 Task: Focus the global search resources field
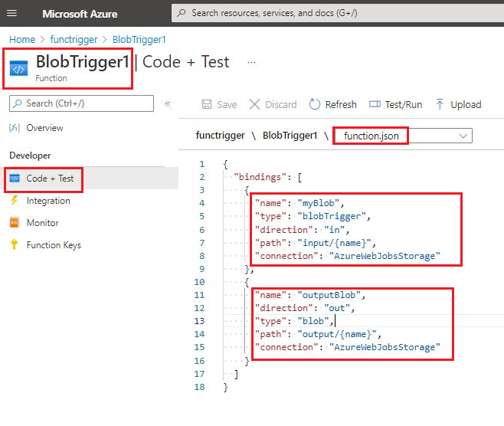pos(338,13)
